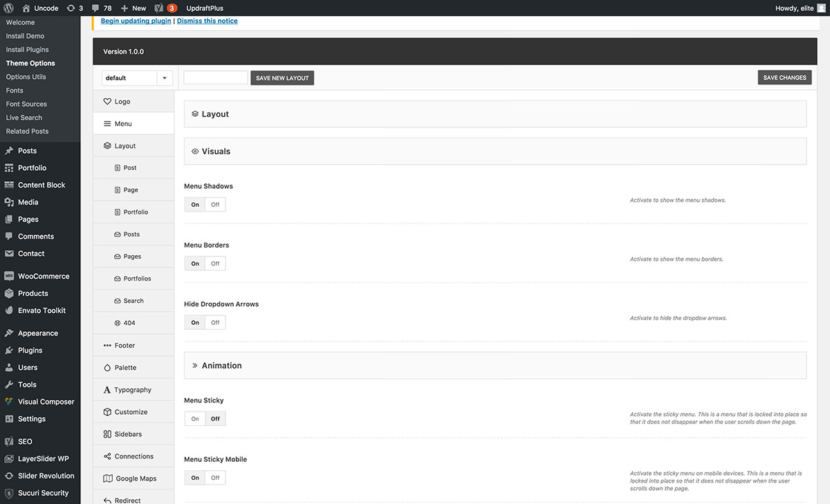830x504 pixels.
Task: Click the new layout name input field
Action: tap(214, 77)
